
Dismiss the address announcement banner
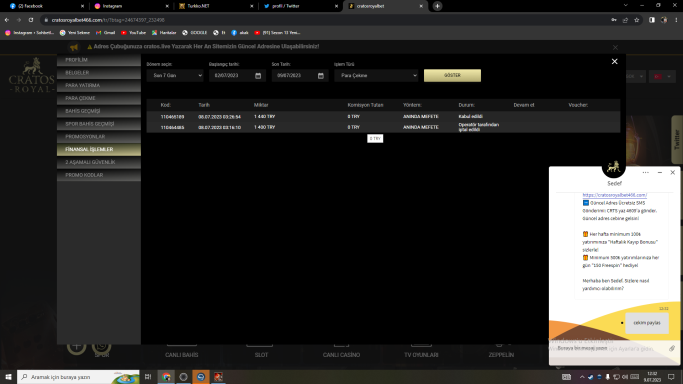615,47
